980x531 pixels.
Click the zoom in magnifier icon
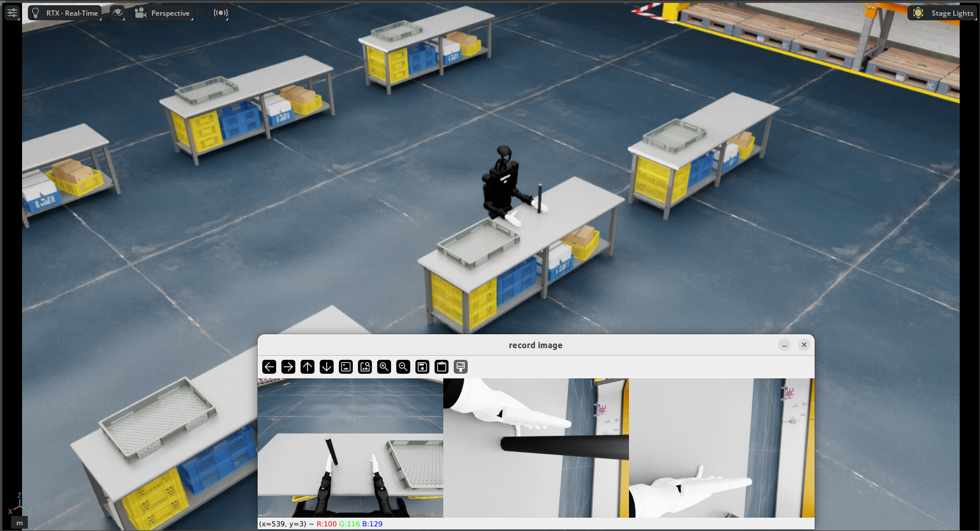click(384, 367)
